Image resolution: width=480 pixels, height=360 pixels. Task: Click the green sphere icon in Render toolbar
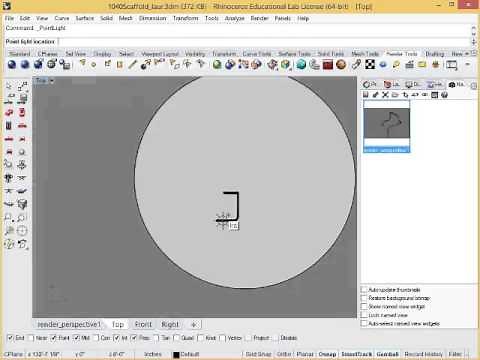pyautogui.click(x=217, y=64)
